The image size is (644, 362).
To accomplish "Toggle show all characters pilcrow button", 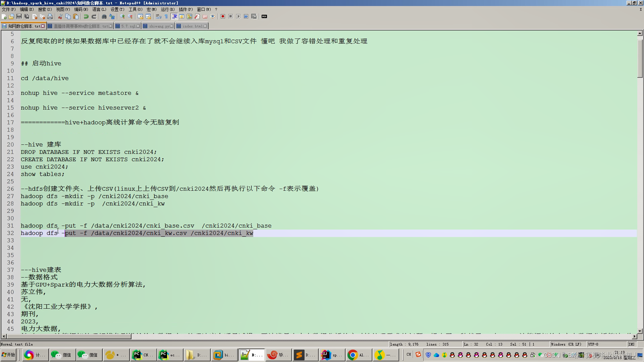I will [x=166, y=16].
